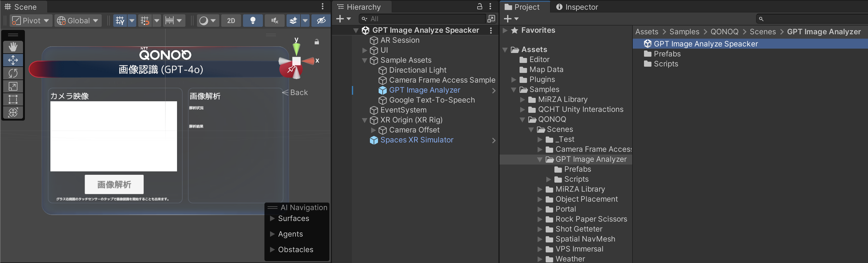Click the 画像解析 button in scene
This screenshot has width=868, height=263.
click(x=114, y=184)
